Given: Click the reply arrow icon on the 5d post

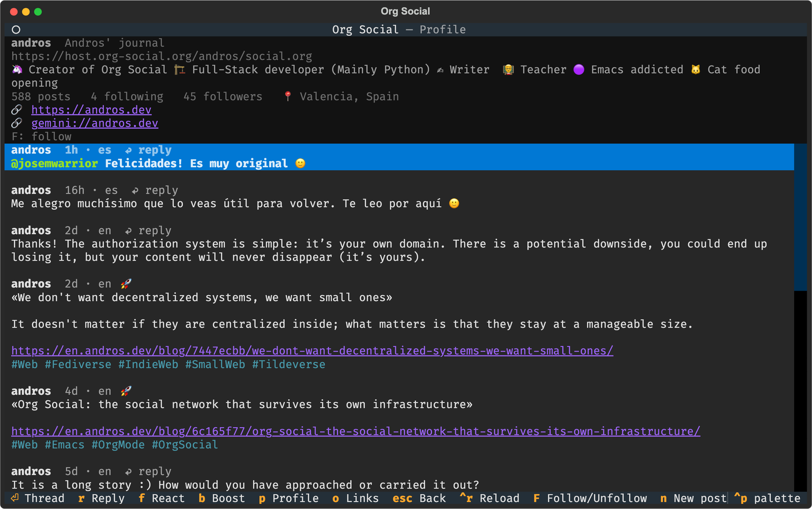Looking at the screenshot, I should click(128, 471).
